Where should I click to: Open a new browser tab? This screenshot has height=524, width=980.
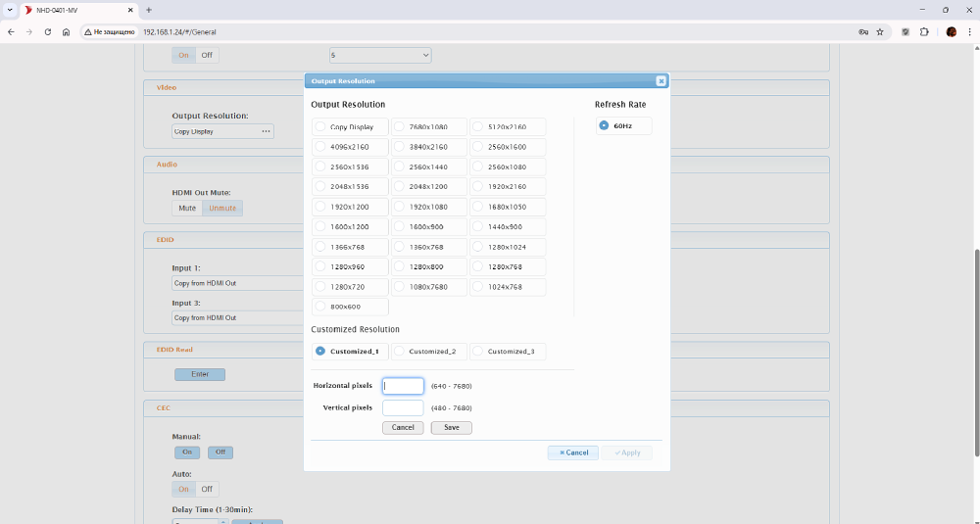point(149,10)
